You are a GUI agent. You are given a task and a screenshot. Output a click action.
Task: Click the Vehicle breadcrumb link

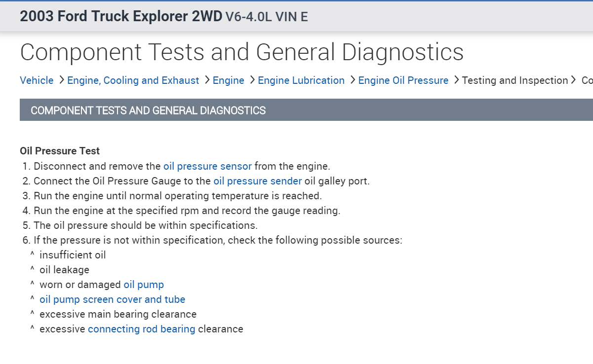[x=37, y=80]
